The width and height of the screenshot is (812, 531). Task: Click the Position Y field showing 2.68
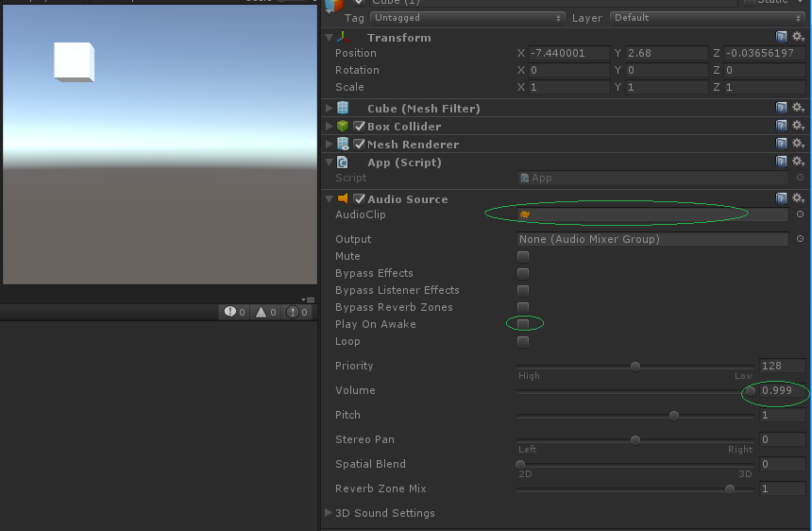click(667, 53)
